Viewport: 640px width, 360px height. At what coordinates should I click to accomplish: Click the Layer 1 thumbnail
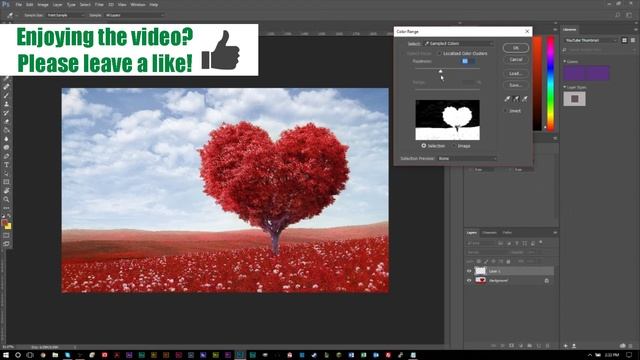click(x=480, y=271)
